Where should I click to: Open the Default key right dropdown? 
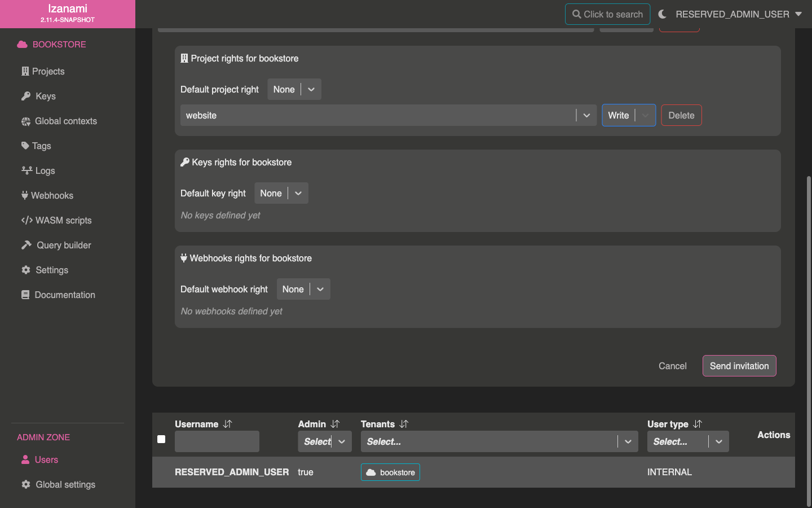click(298, 194)
